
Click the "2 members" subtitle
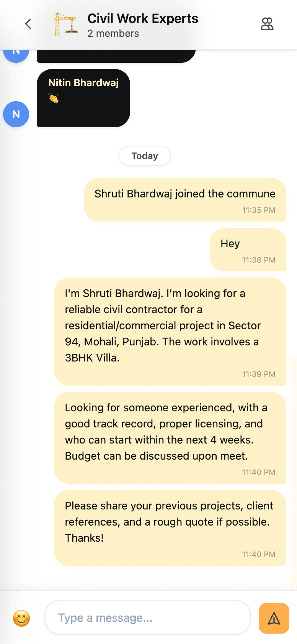(x=113, y=34)
